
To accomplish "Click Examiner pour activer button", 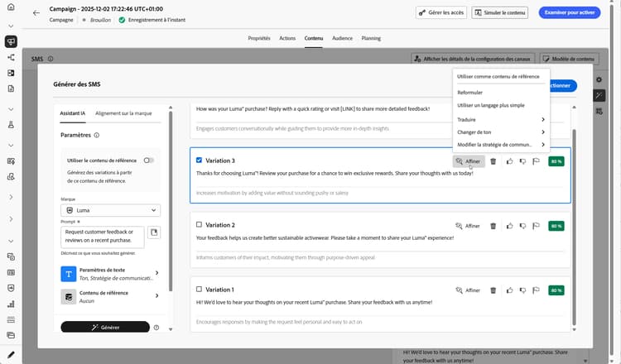I will point(570,12).
